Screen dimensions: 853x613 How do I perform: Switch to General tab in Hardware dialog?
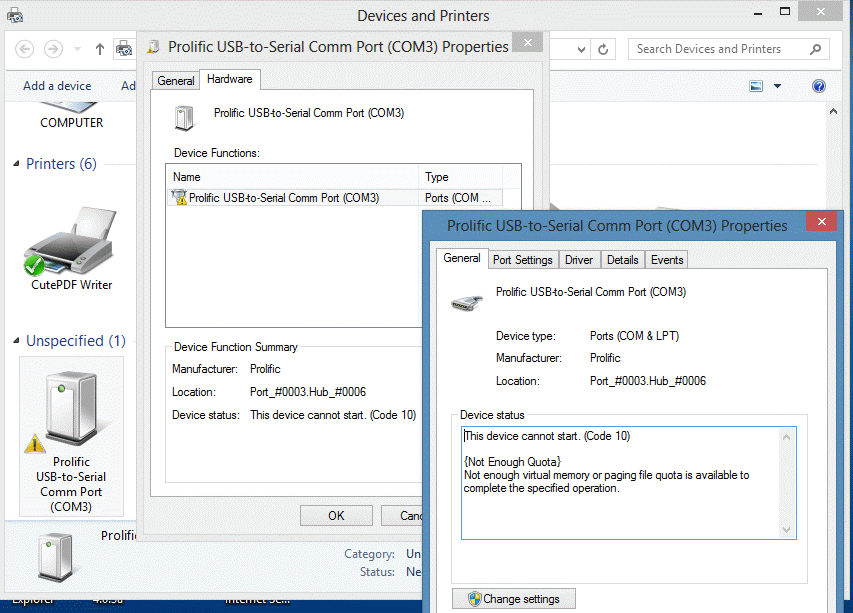(x=176, y=81)
